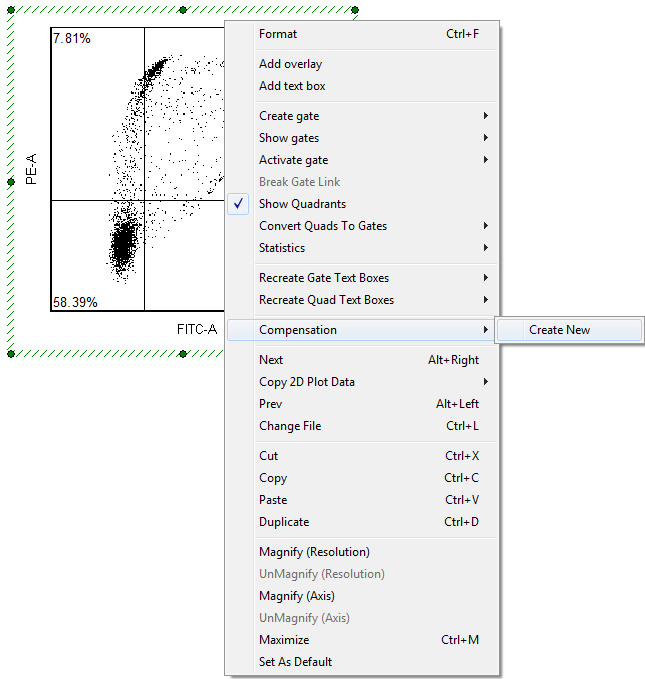Choose Maximize in the context menu

pyautogui.click(x=284, y=640)
